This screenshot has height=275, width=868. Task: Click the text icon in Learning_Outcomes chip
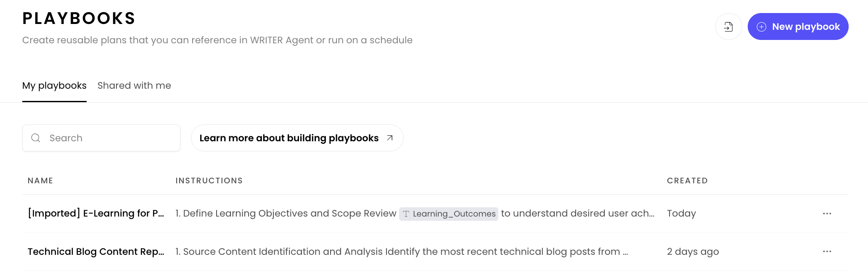[406, 214]
